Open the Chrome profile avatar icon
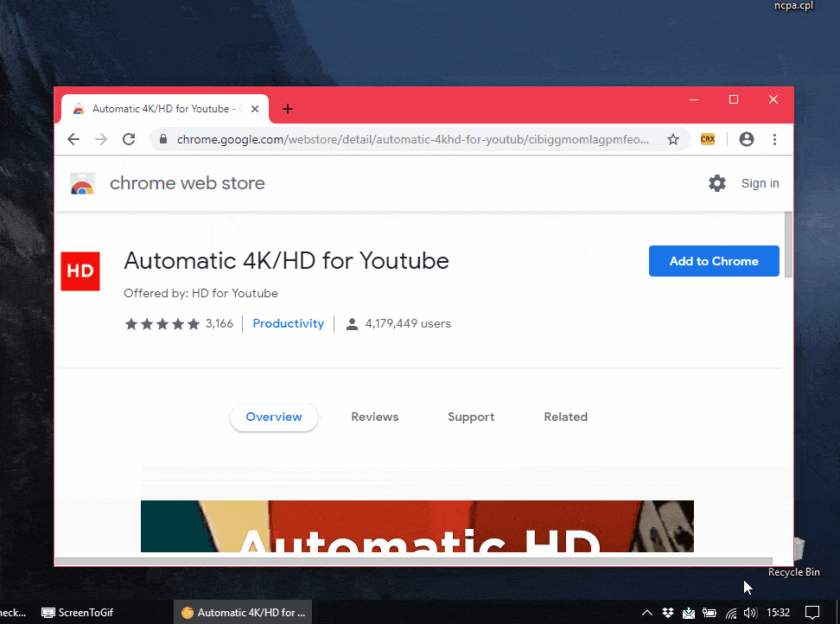 [x=746, y=138]
